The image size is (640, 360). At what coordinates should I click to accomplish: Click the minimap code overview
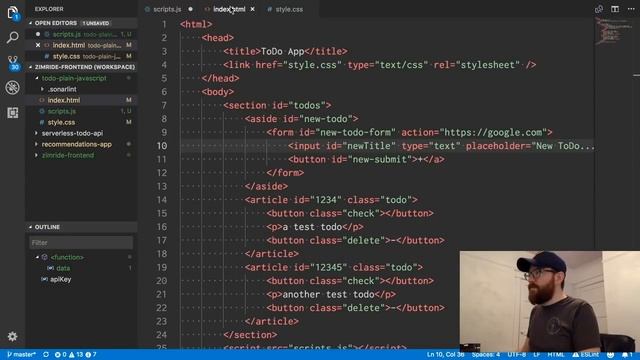[614, 31]
